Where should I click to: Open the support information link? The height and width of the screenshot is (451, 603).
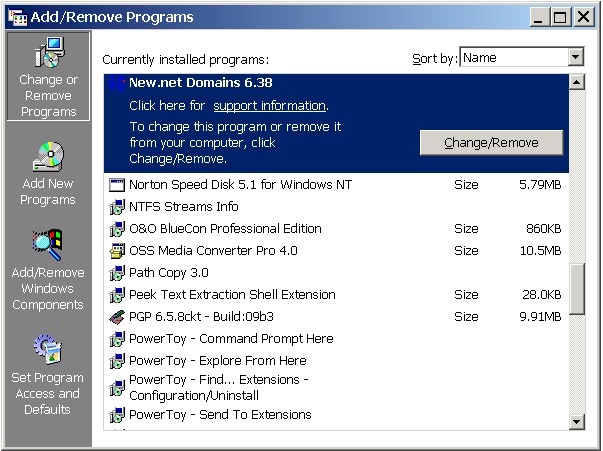point(269,106)
